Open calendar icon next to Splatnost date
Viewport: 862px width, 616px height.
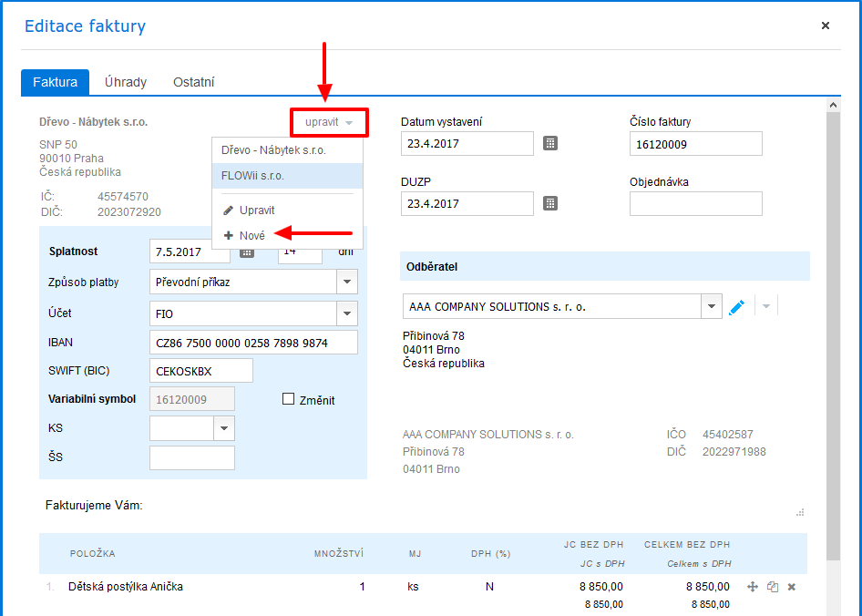pos(247,253)
